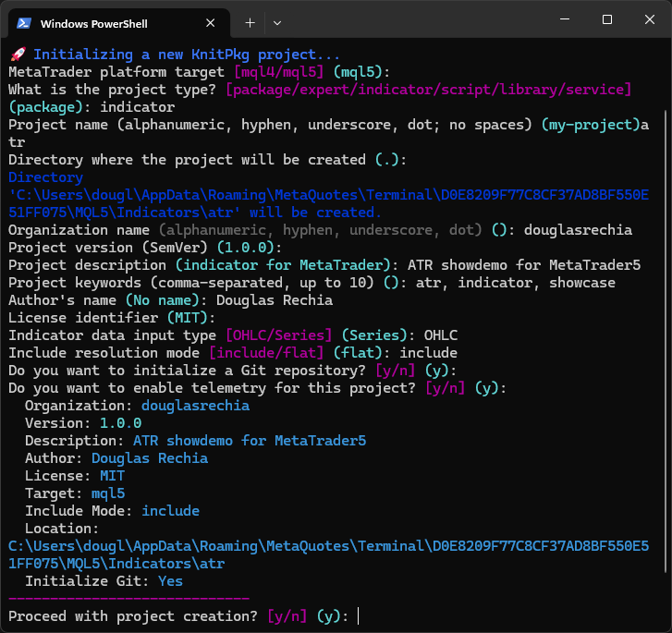Click the summary organization value douglasrechia
This screenshot has width=672, height=633.
click(195, 406)
